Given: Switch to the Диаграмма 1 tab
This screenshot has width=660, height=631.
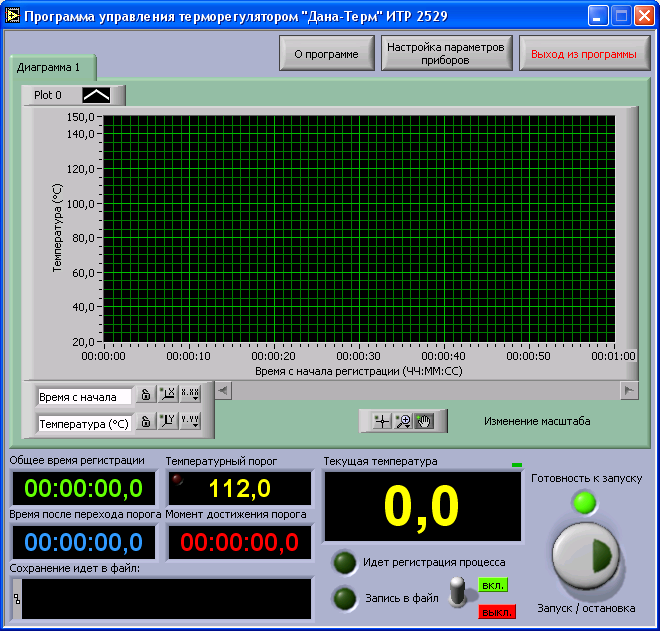Looking at the screenshot, I should pyautogui.click(x=49, y=67).
